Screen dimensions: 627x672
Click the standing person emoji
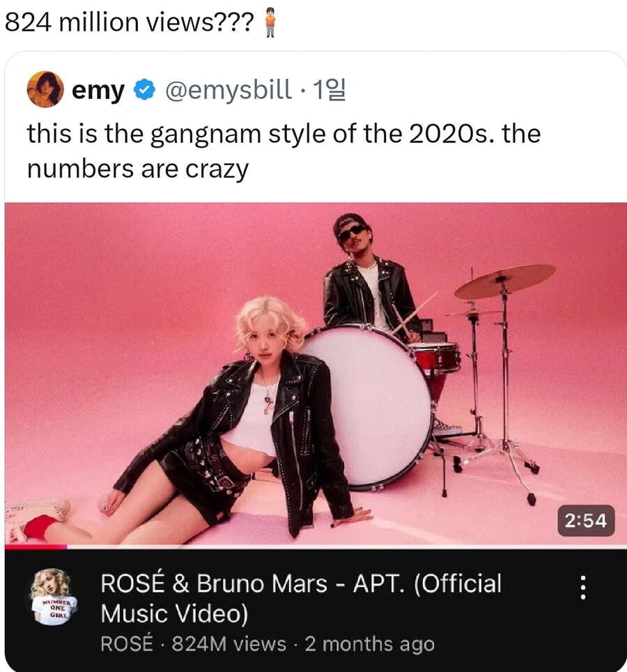coord(272,24)
